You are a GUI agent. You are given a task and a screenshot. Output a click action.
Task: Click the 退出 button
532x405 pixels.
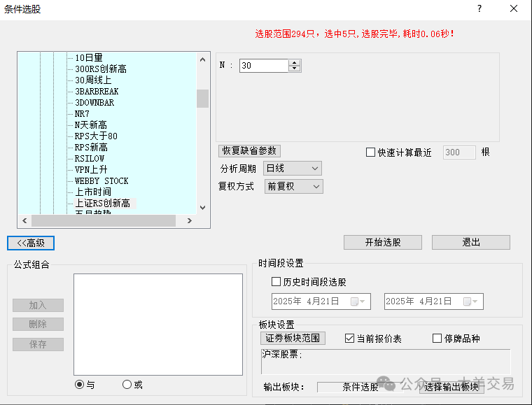[471, 242]
